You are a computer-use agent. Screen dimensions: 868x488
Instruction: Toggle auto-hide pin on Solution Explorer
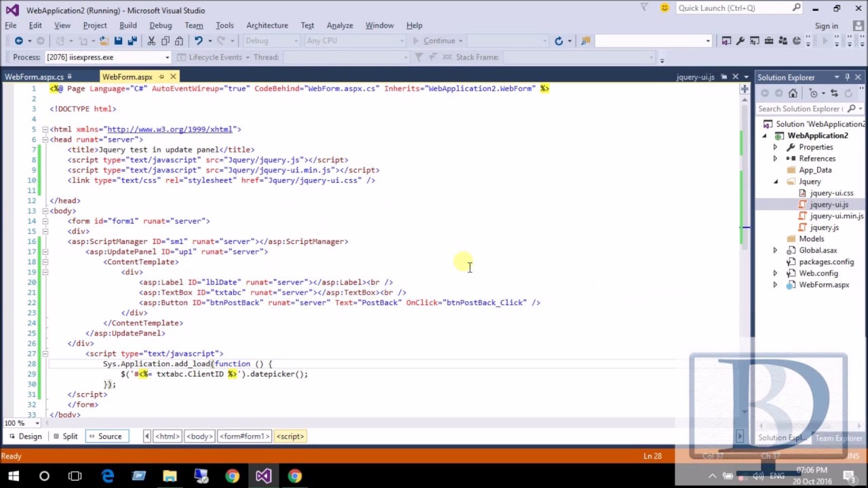pos(847,77)
